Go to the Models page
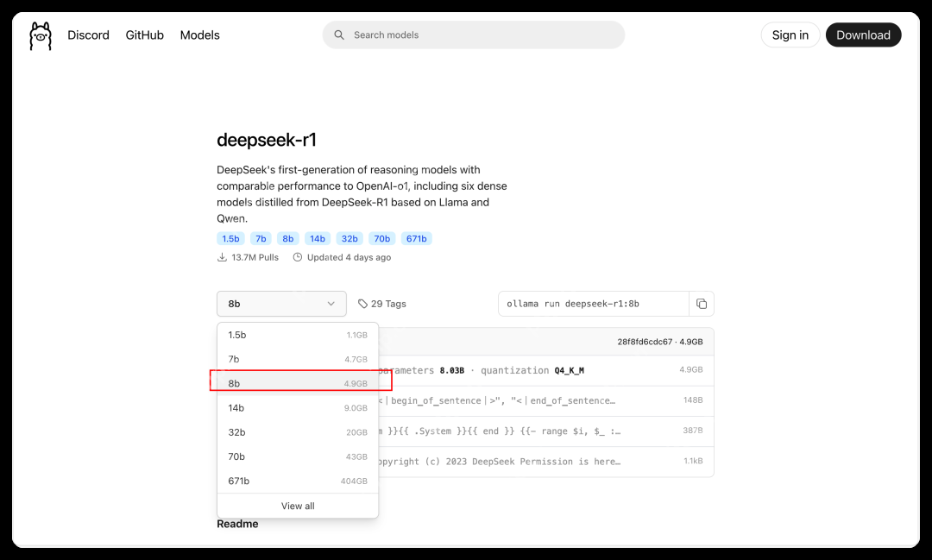This screenshot has width=932, height=560. [x=199, y=35]
